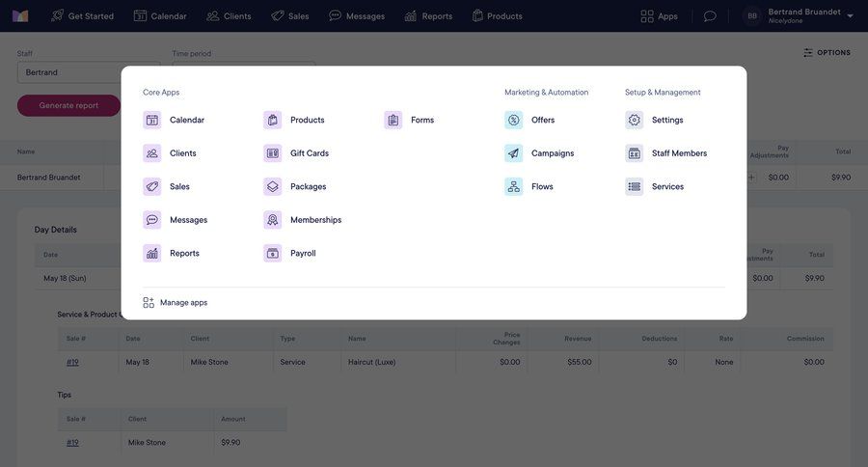868x467 pixels.
Task: Click the BB user avatar
Action: point(752,16)
